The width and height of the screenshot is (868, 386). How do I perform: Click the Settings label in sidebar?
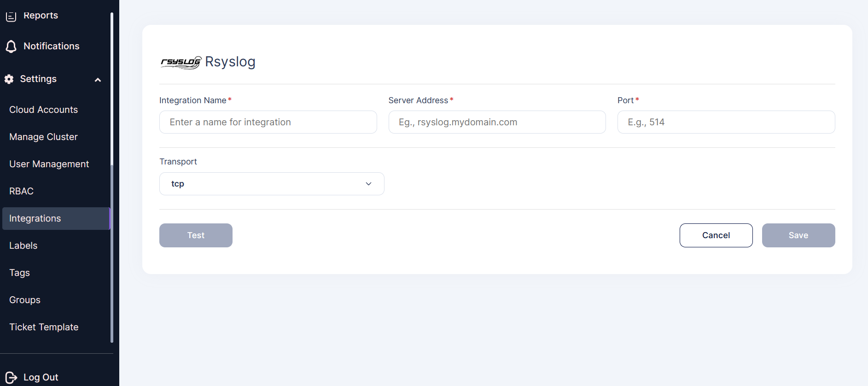tap(38, 79)
